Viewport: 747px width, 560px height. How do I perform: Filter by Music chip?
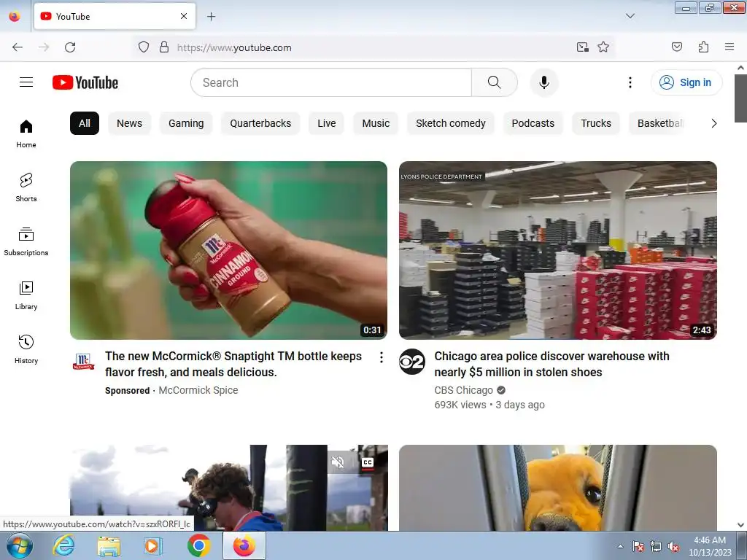pyautogui.click(x=376, y=123)
